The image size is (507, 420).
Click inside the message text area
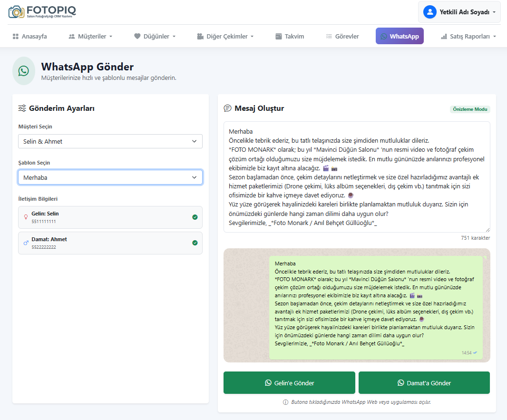[x=357, y=177]
